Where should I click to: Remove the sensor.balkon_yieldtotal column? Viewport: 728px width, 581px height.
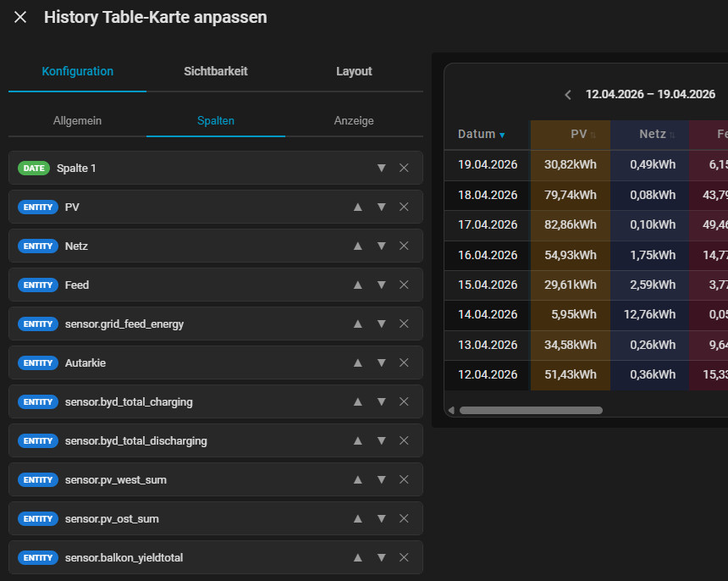(404, 557)
